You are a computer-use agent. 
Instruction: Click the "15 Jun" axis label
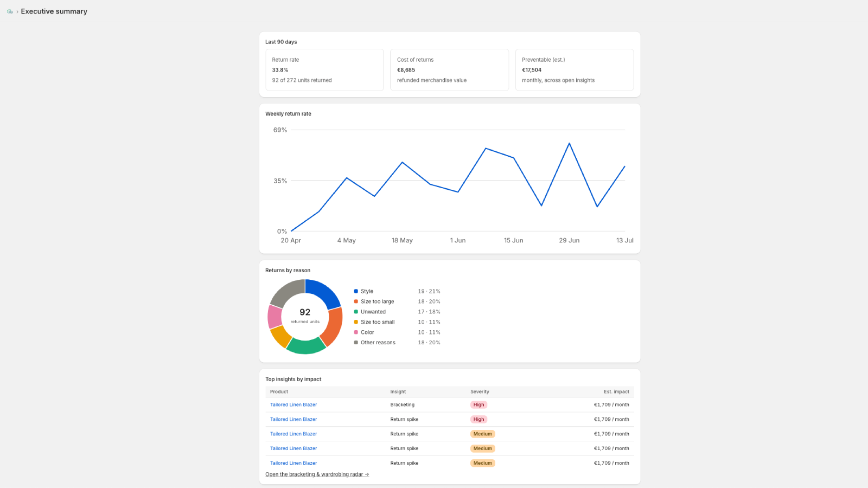513,240
